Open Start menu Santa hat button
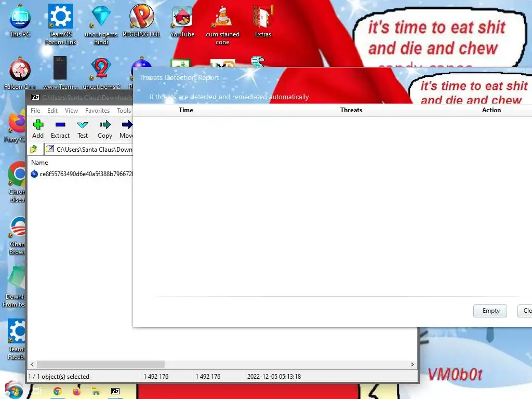The image size is (532, 399). pyautogui.click(x=14, y=390)
